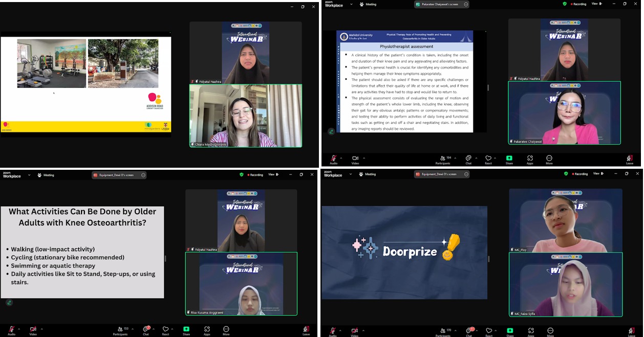The image size is (644, 337).
Task: Unmute Audio in the 153-participant meeting
Action: coord(11,329)
